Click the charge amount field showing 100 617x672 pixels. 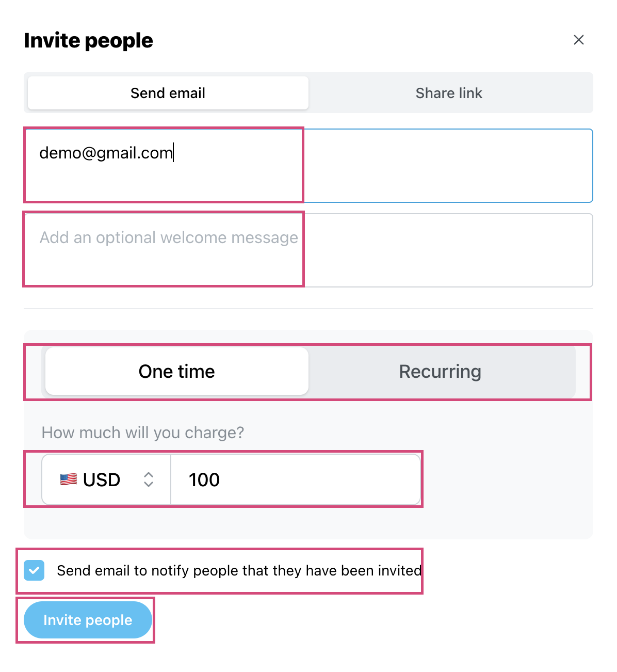coord(296,479)
